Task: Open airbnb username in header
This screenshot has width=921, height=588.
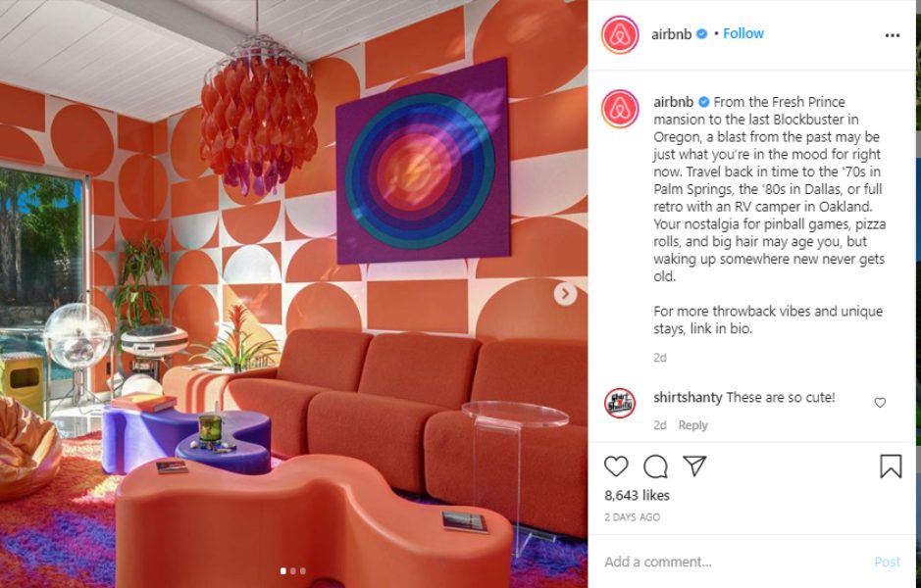Action: (671, 34)
